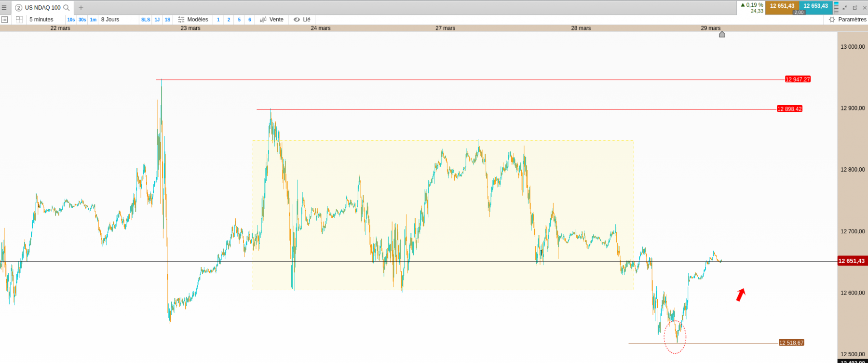Open the Vente display type menu
This screenshot has height=363, width=868.
click(276, 20)
